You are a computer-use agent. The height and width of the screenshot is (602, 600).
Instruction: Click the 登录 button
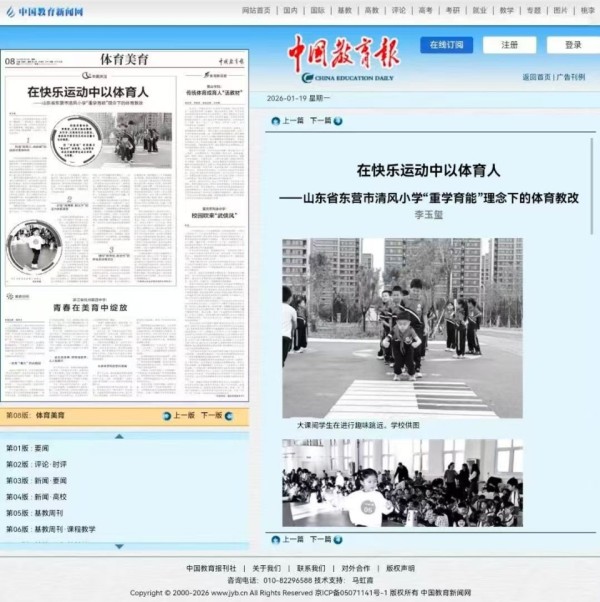574,45
